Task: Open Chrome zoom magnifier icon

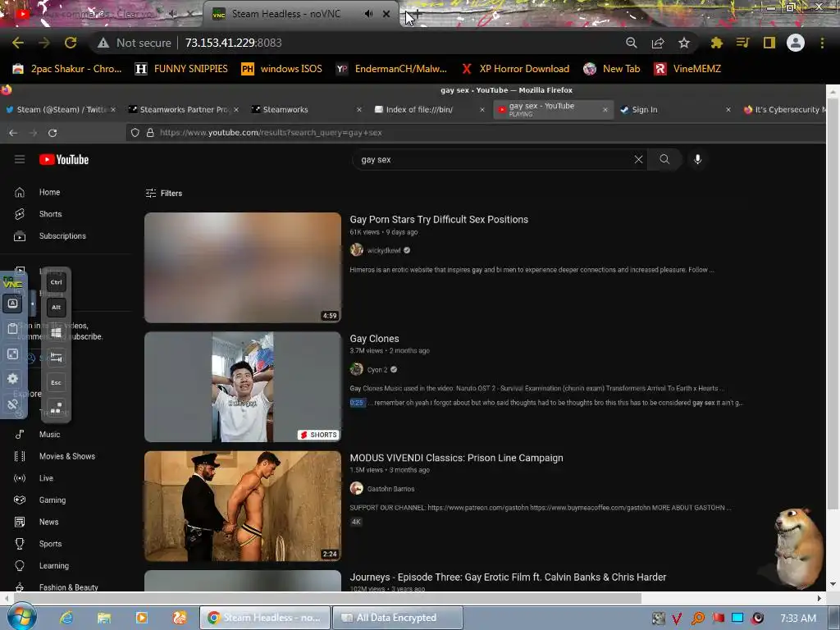Action: point(632,43)
